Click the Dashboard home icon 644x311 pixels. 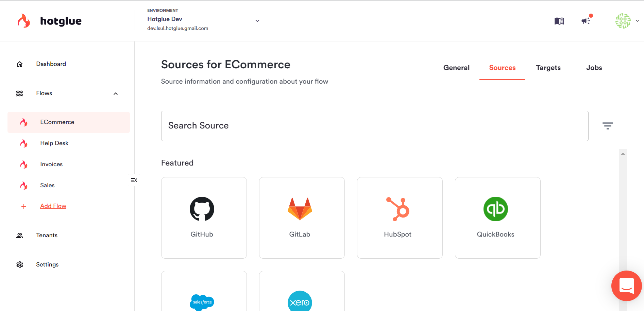pos(20,64)
